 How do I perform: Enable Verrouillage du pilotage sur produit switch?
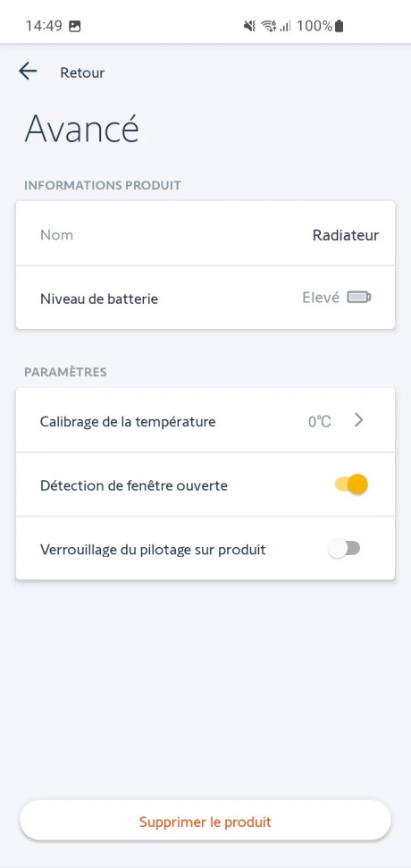point(343,549)
